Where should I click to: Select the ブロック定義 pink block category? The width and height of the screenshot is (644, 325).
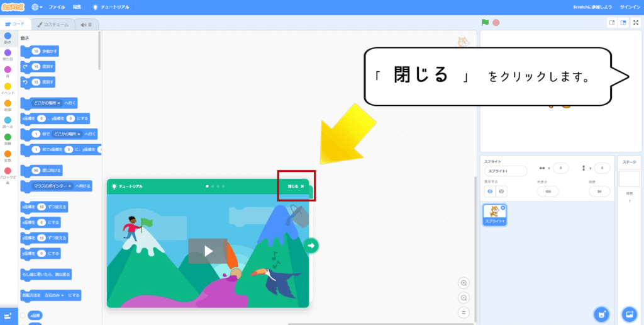pos(8,174)
